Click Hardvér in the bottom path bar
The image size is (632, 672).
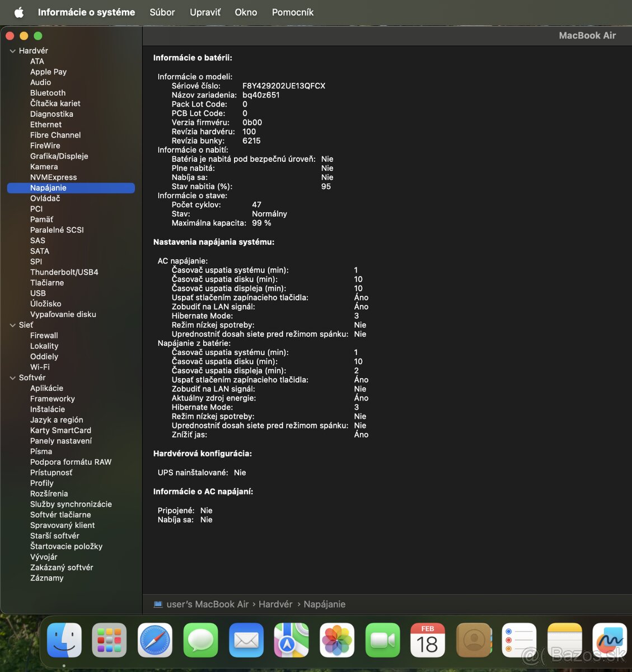coord(275,604)
